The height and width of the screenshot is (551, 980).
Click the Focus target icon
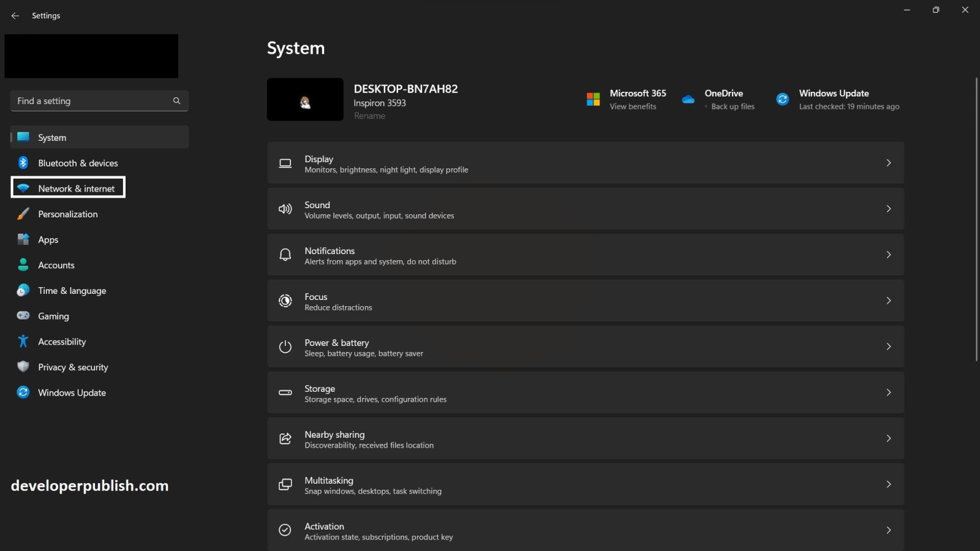point(285,301)
